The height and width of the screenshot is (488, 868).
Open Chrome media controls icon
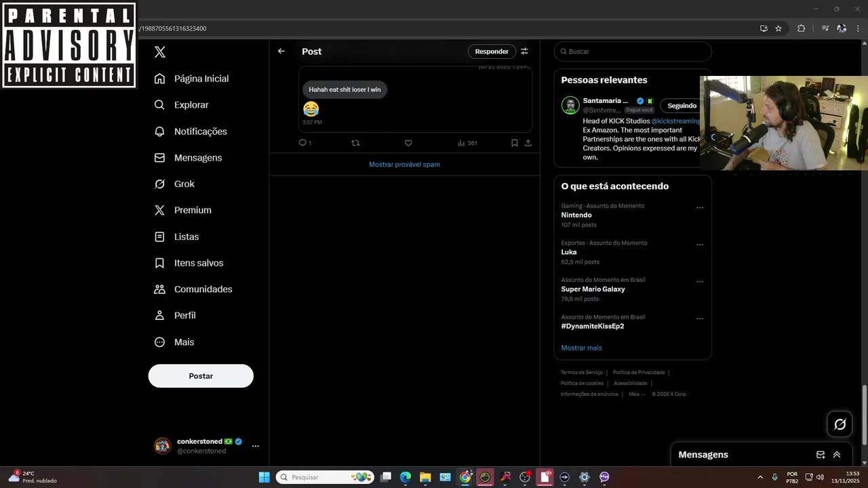(825, 28)
